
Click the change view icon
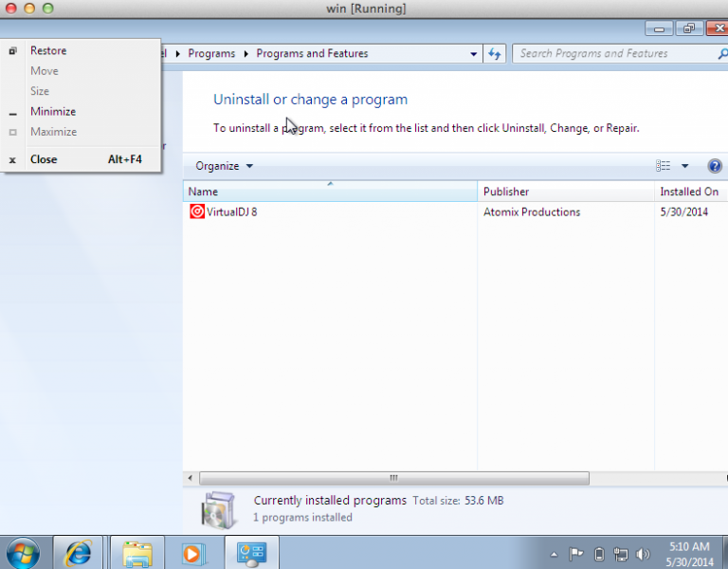[663, 166]
